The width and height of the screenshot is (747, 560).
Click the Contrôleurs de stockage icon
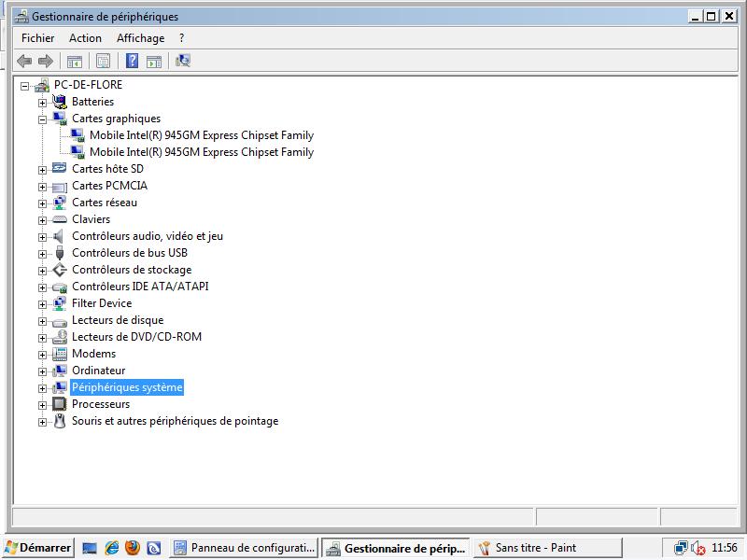(60, 270)
